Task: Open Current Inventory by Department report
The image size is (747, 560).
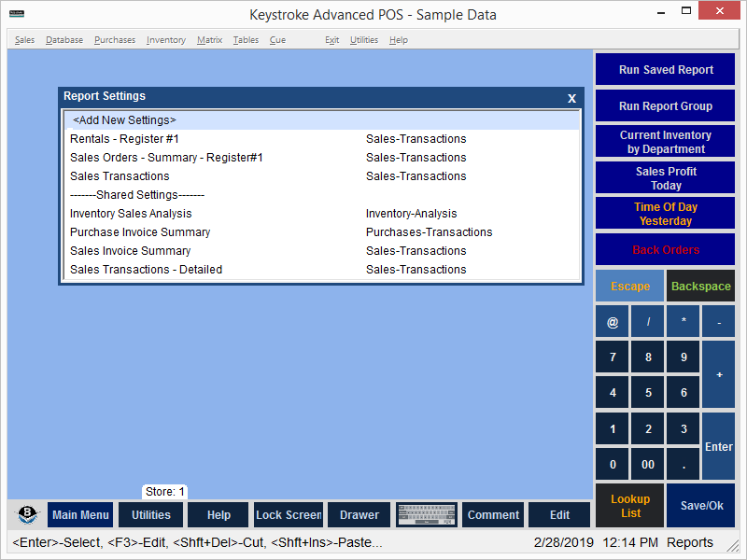Action: coord(665,142)
